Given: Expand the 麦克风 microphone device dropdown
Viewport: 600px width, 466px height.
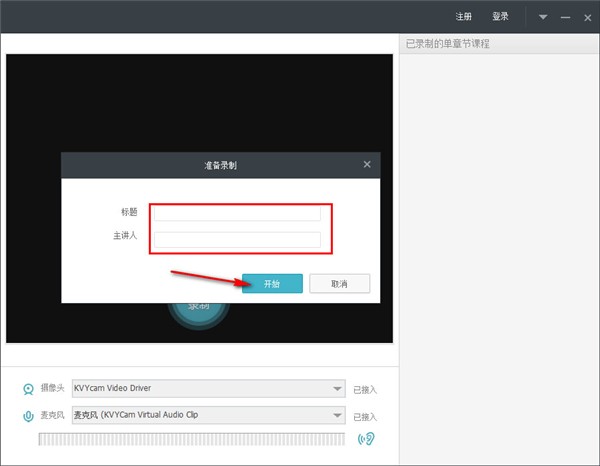Looking at the screenshot, I should pos(337,415).
